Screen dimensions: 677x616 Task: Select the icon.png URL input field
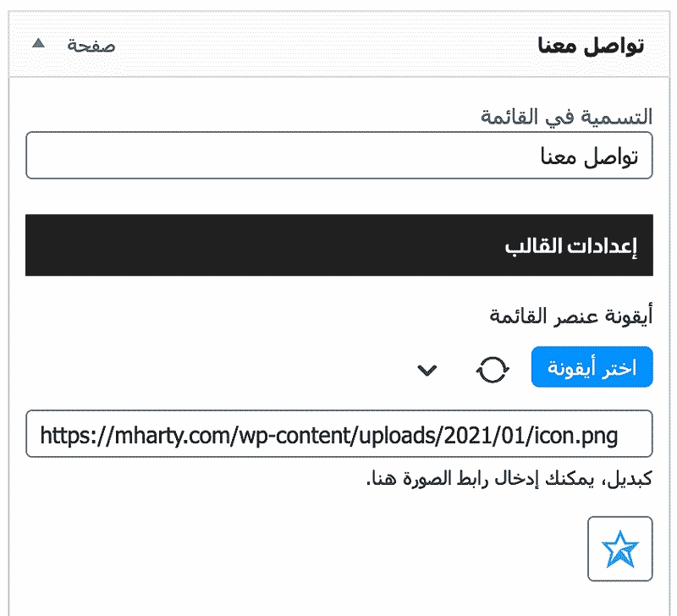tap(338, 432)
